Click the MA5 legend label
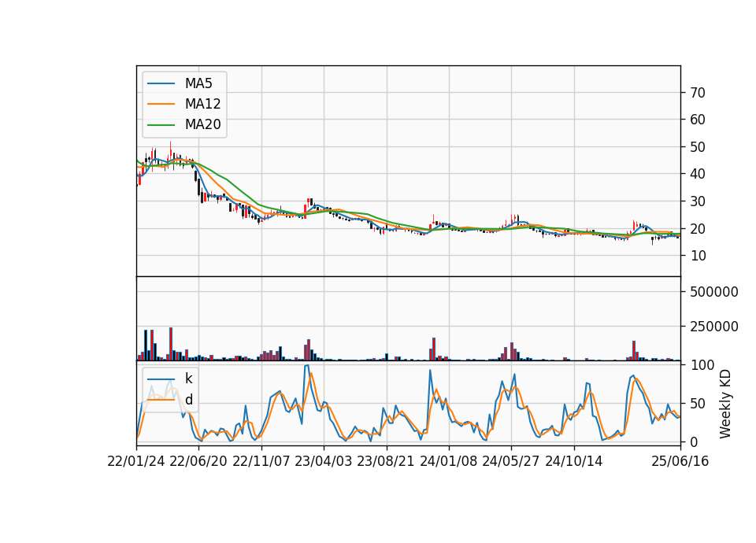Image resolution: width=756 pixels, height=543 pixels. tap(198, 83)
